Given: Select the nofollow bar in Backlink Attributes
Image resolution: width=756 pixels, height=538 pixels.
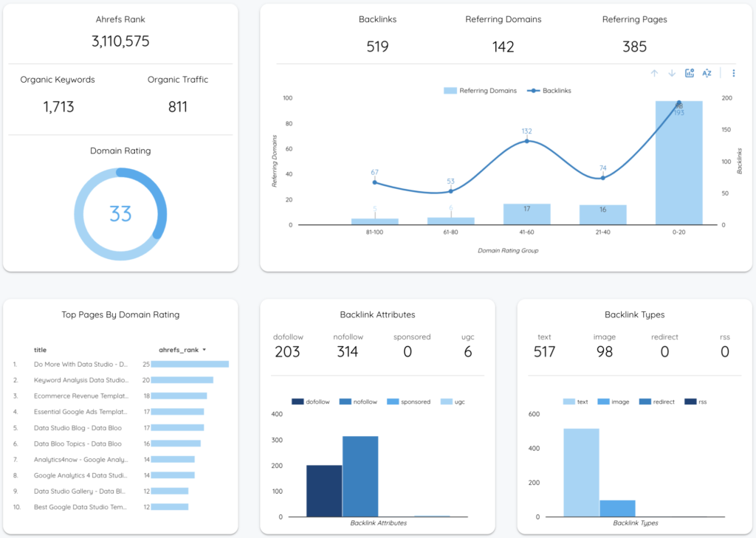Looking at the screenshot, I should (x=360, y=477).
